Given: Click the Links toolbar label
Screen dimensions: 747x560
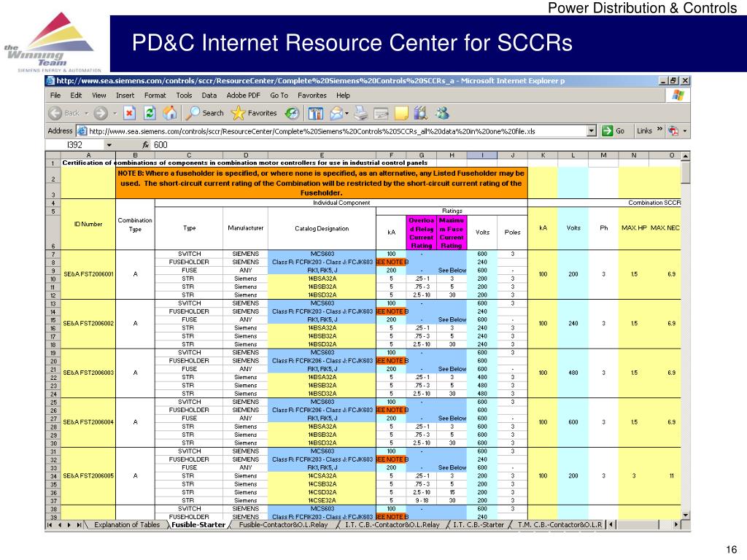Looking at the screenshot, I should coord(644,131).
